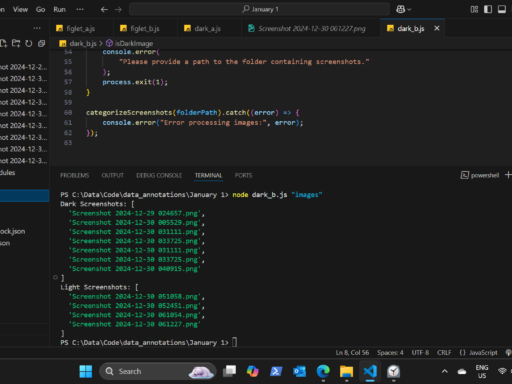Click 'Screenshot 2024-12-29 024657.png' in terminal output

(x=135, y=213)
